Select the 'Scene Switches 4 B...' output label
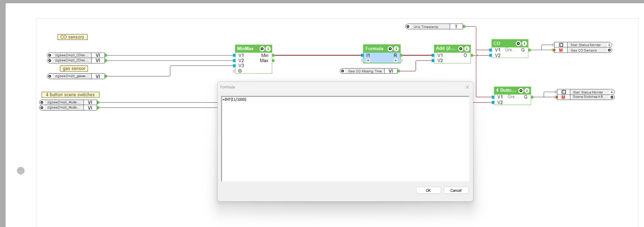This screenshot has width=644, height=227. pos(589,97)
